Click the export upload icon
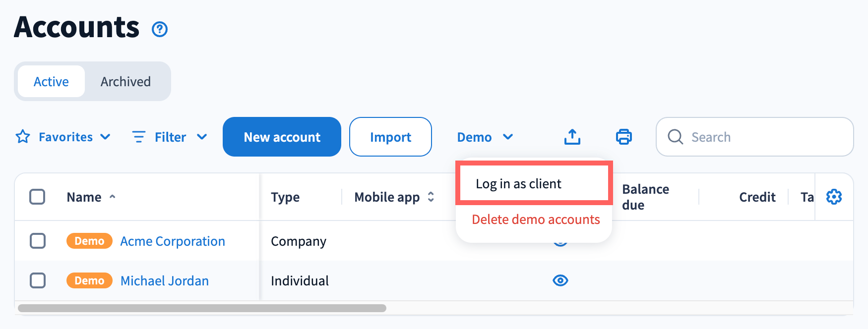868x329 pixels. pos(572,137)
